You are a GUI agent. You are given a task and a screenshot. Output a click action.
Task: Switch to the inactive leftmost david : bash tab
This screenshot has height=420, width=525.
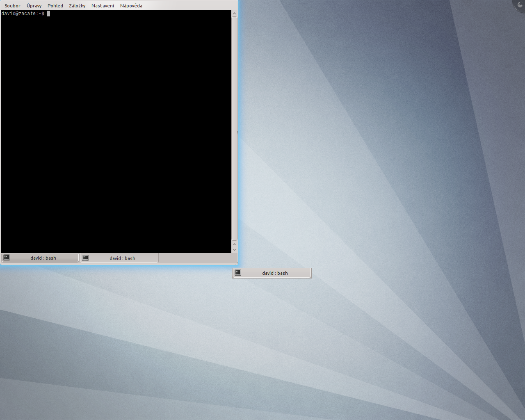[40, 258]
